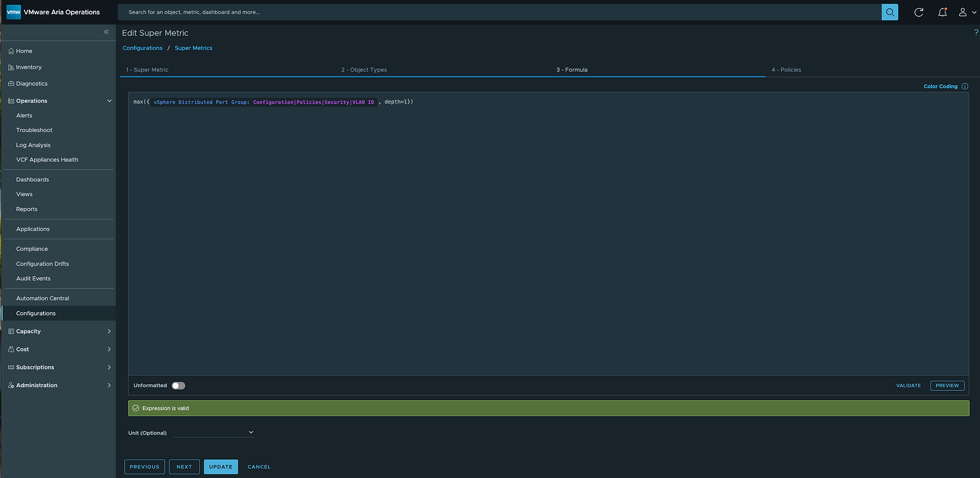Viewport: 980px width, 478px height.
Task: Expand the Subscriptions section chevron
Action: (109, 367)
